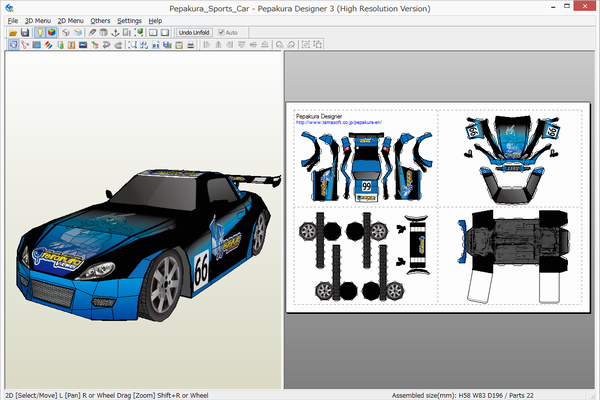This screenshot has width=600, height=400.
Task: Click the last grayed dashed-frame toolbar icon
Action: [318, 45]
